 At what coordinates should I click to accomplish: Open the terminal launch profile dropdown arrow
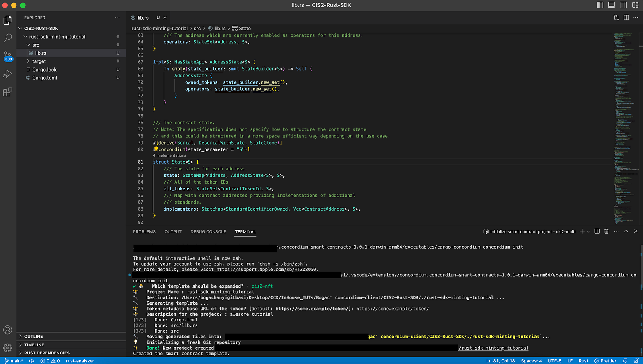[x=588, y=232]
